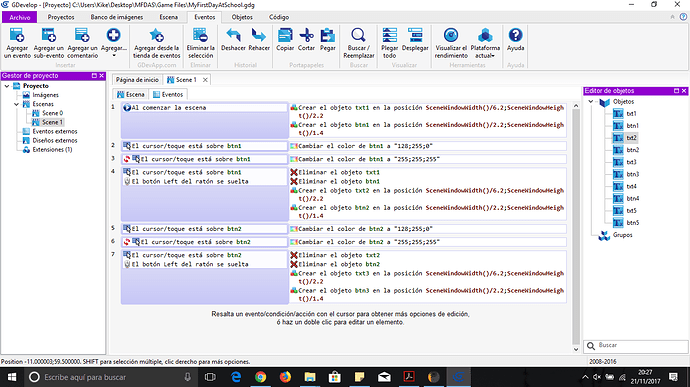Select Scene 0 in project tree

(x=52, y=113)
